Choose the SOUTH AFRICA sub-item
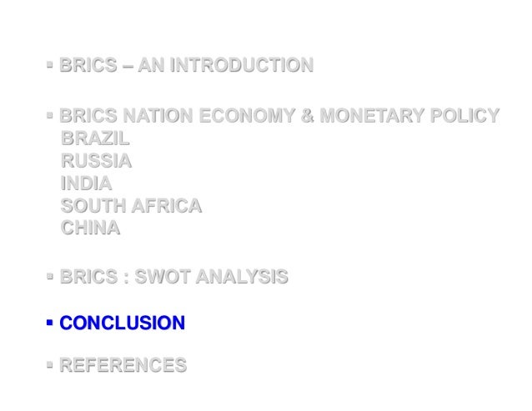This screenshot has height=411, width=532. click(131, 205)
